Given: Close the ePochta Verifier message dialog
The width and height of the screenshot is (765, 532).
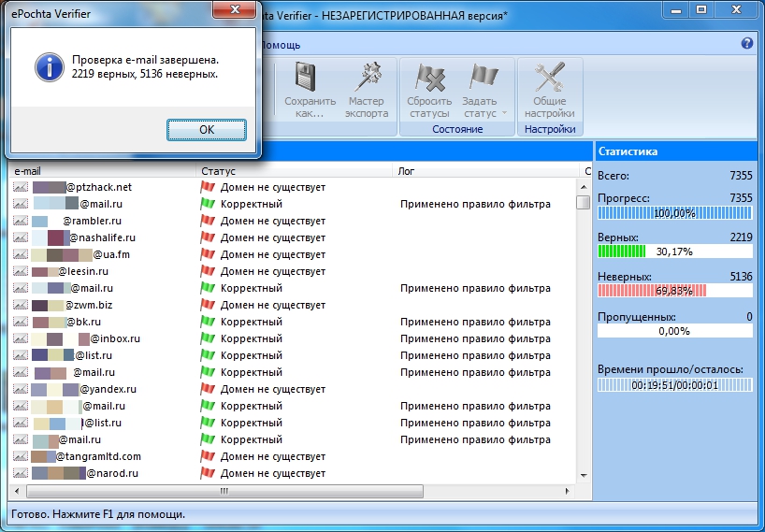Looking at the screenshot, I should (235, 9).
